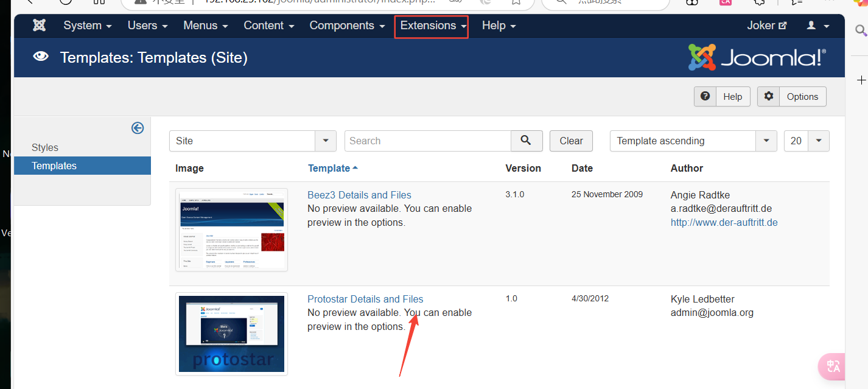Viewport: 868px width, 389px height.
Task: Click the 4/30/2012 date cell
Action: point(590,298)
